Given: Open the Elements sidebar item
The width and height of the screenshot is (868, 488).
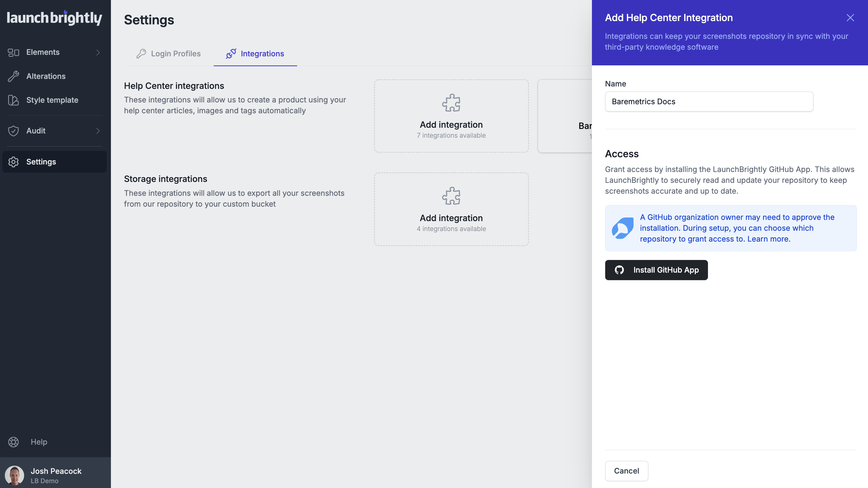Looking at the screenshot, I should coord(54,52).
